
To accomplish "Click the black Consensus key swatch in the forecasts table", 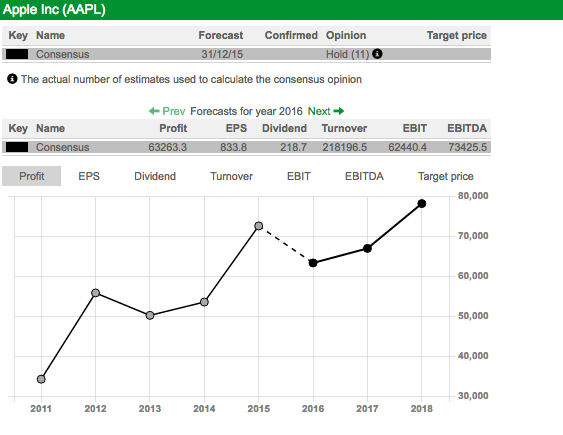I will coord(17,147).
